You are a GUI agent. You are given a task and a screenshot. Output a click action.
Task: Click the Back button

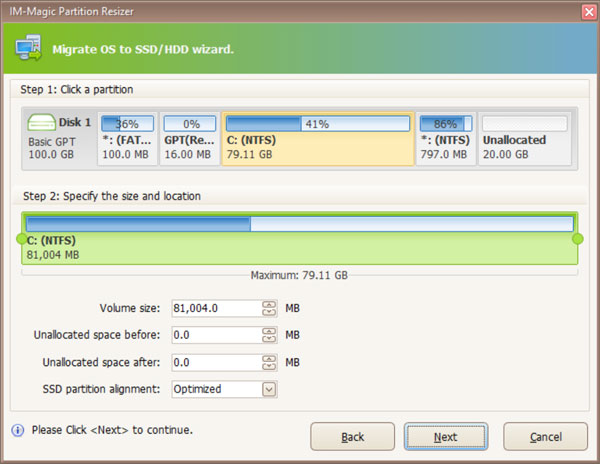click(352, 436)
